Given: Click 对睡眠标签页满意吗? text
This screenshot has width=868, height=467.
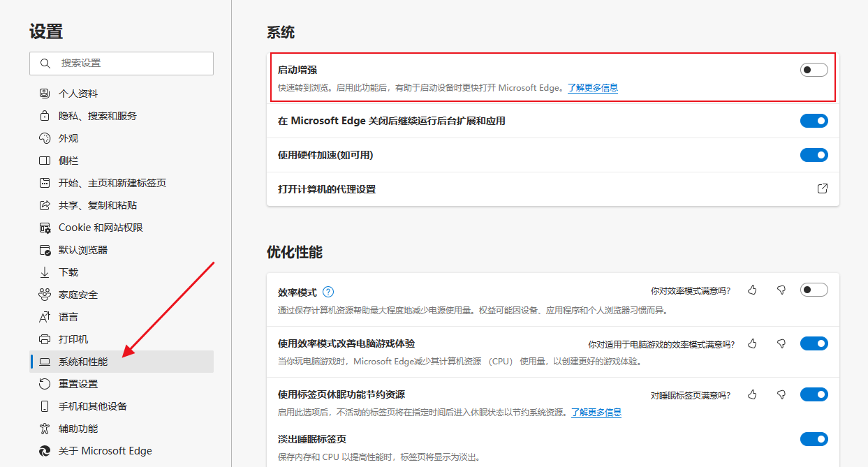Looking at the screenshot, I should (691, 395).
